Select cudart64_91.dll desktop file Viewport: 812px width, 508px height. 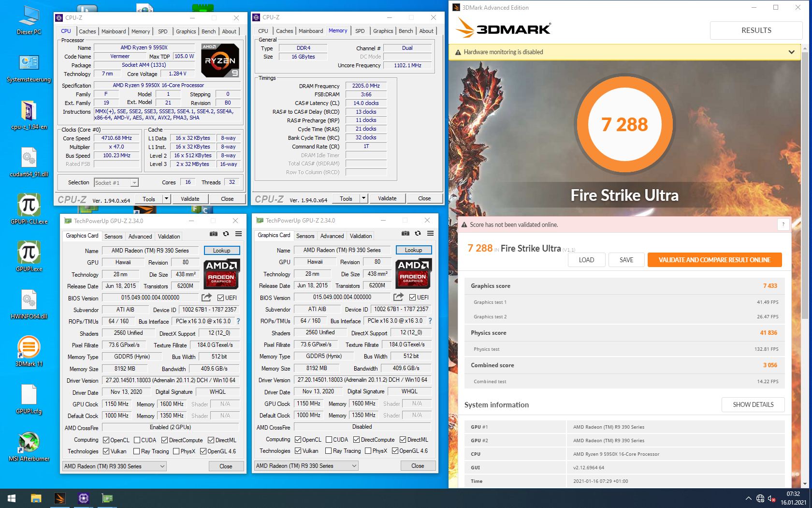coord(29,162)
